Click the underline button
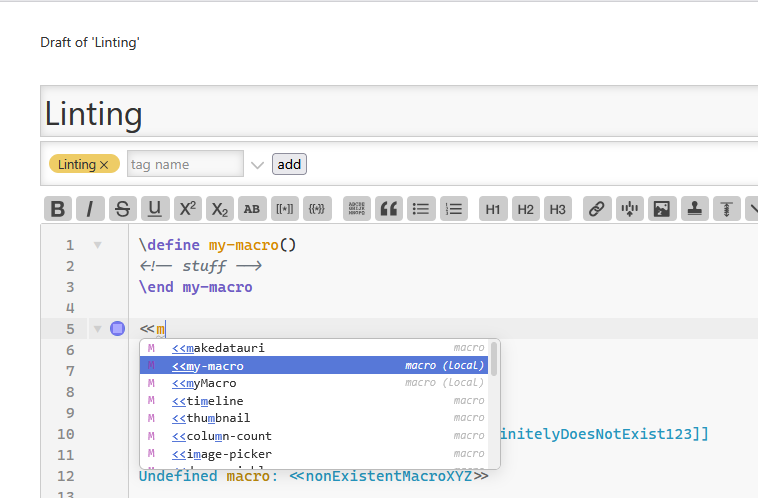Image resolution: width=758 pixels, height=498 pixels. pyautogui.click(x=154, y=209)
